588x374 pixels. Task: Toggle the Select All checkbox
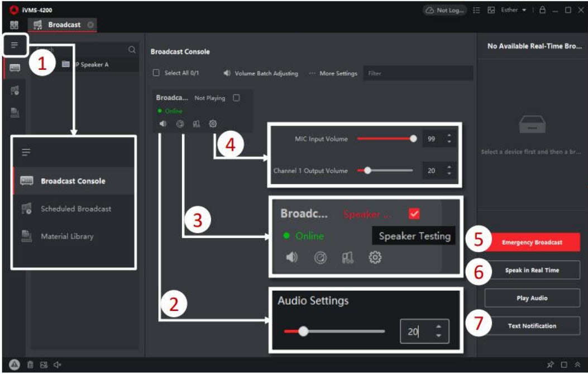coord(156,73)
